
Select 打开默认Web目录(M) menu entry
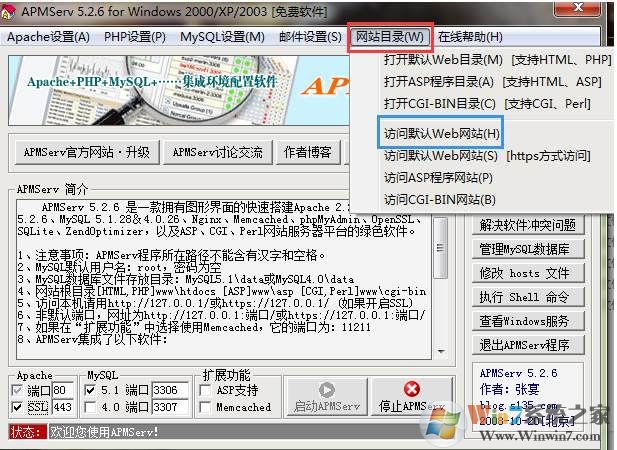(x=497, y=60)
